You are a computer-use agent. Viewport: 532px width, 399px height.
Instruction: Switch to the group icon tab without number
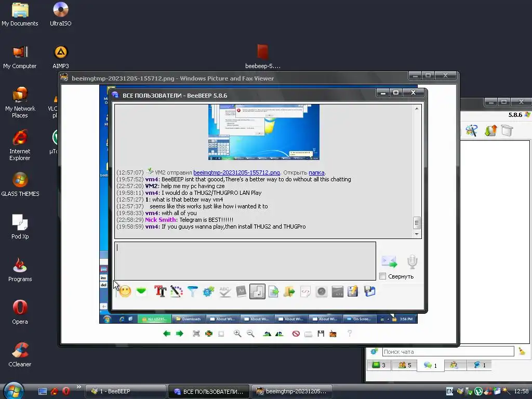pyautogui.click(x=454, y=365)
